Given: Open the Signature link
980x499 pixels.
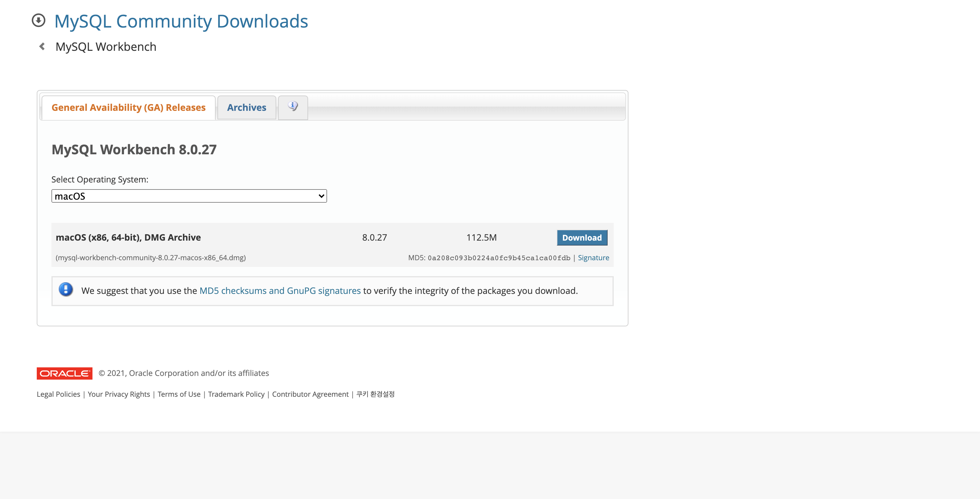Looking at the screenshot, I should point(593,257).
